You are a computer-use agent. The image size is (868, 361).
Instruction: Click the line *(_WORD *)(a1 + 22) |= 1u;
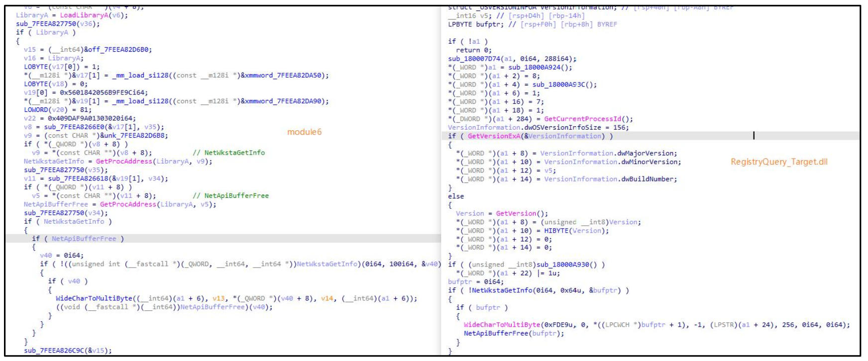pyautogui.click(x=508, y=273)
